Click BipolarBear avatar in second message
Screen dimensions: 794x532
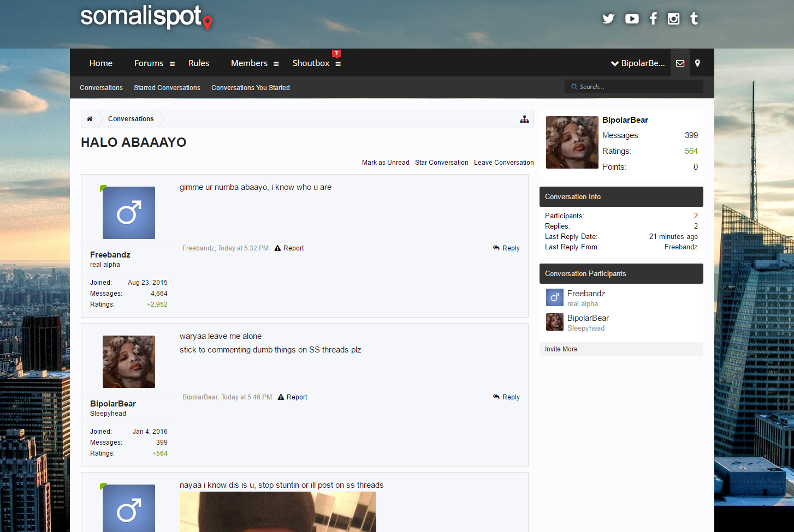pos(129,362)
